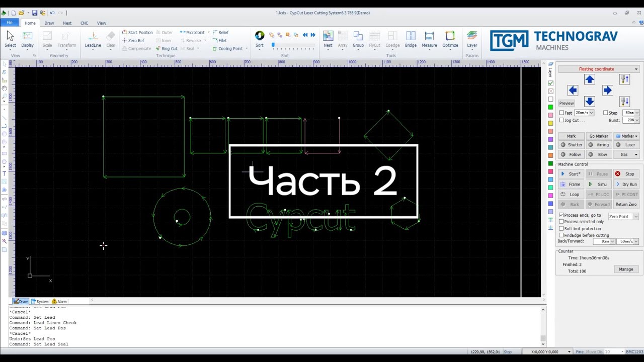Open the Alarm tab in the log panel
The image size is (644, 362).
[59, 302]
